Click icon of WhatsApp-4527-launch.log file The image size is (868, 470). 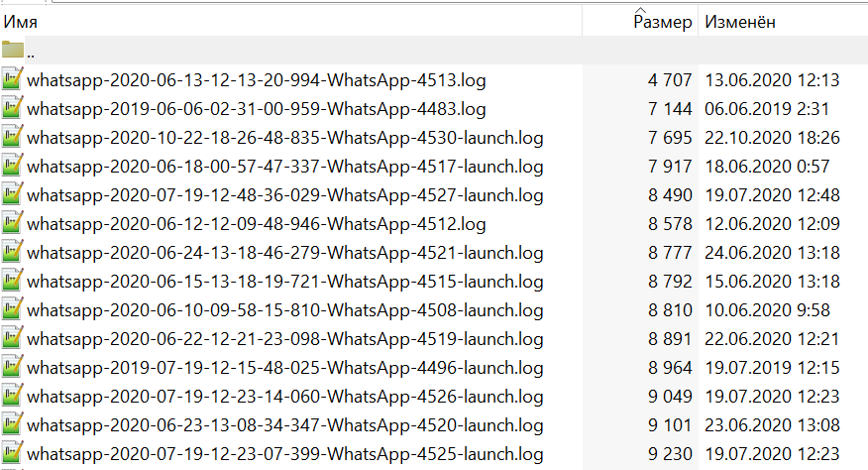(13, 194)
